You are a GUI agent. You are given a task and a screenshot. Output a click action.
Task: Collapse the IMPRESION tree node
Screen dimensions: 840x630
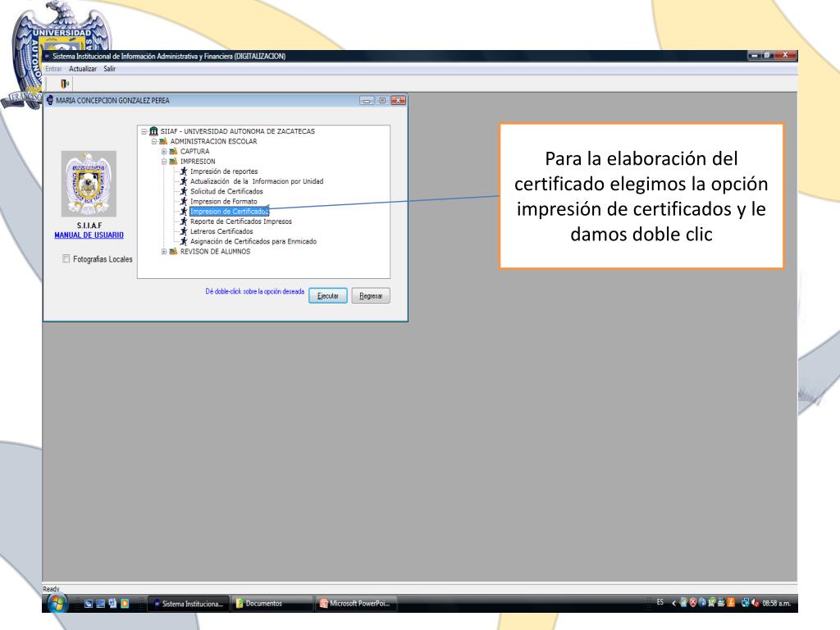(164, 162)
